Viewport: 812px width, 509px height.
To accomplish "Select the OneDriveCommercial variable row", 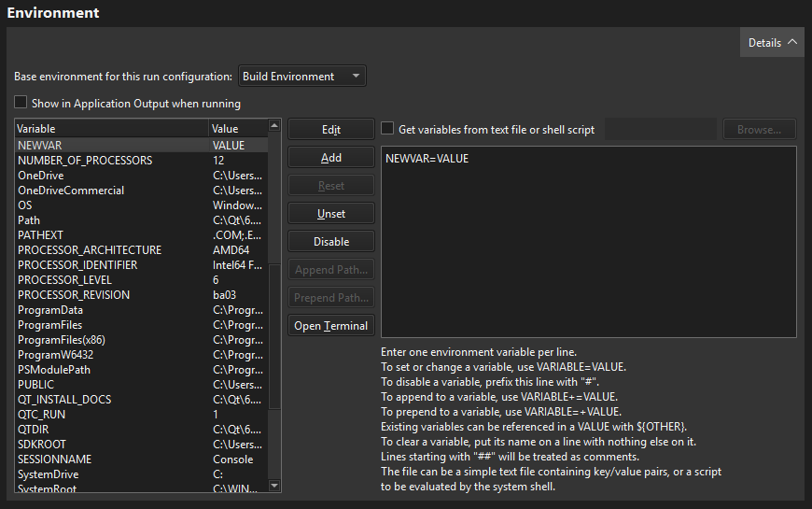I will [x=141, y=191].
